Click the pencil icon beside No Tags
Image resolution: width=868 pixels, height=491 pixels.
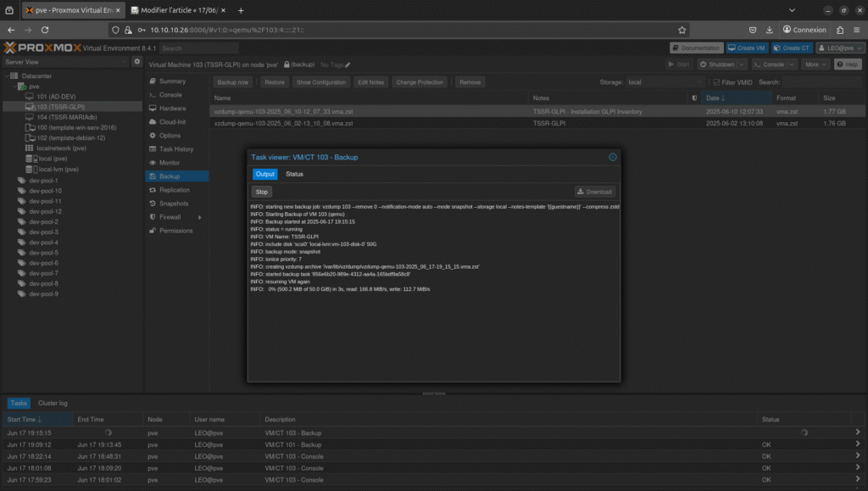348,64
